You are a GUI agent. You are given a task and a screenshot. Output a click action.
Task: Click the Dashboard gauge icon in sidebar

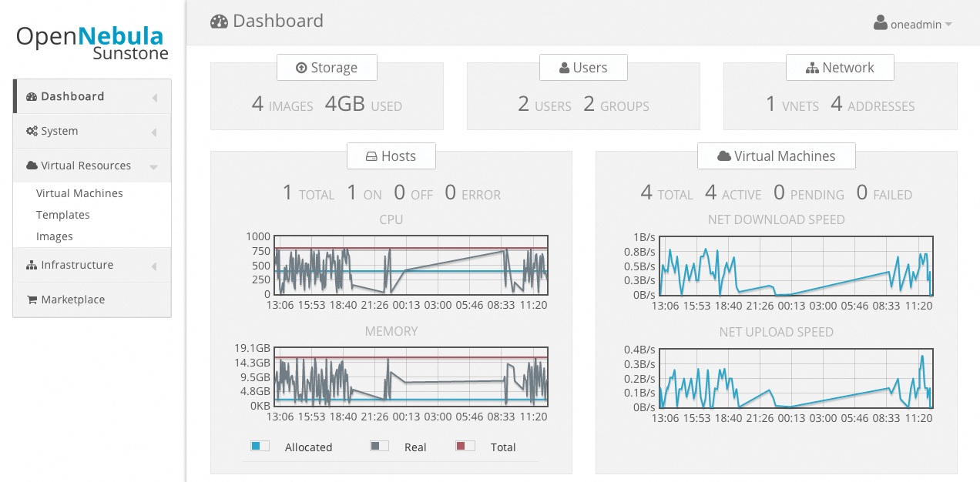point(32,95)
